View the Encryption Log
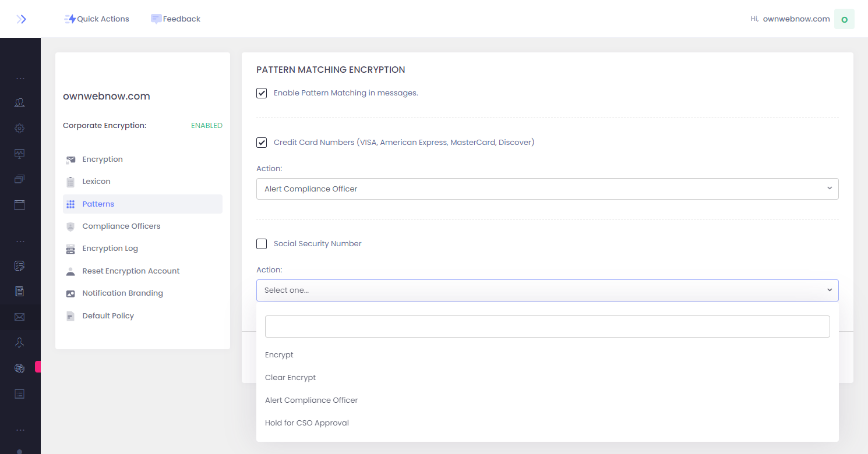 pyautogui.click(x=110, y=248)
